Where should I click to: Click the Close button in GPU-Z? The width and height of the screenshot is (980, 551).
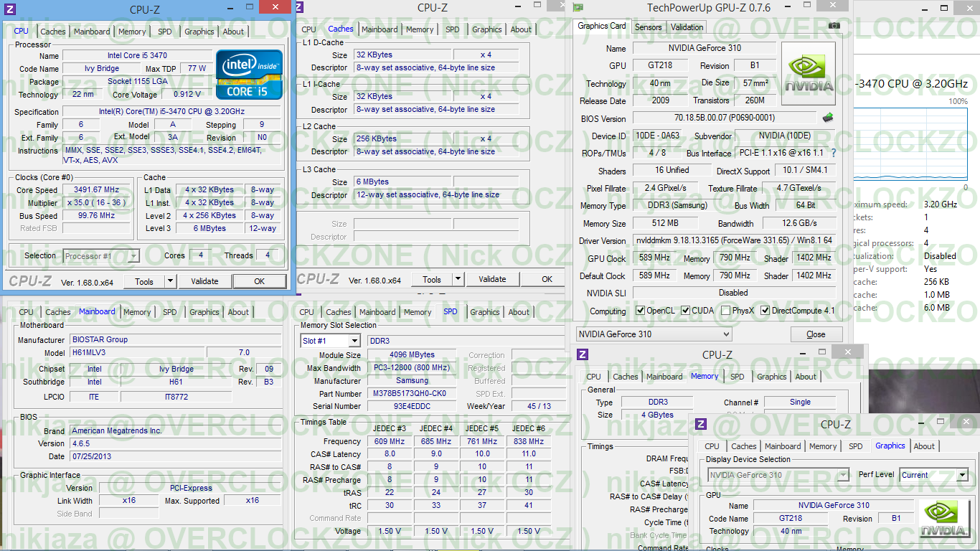[x=816, y=334]
